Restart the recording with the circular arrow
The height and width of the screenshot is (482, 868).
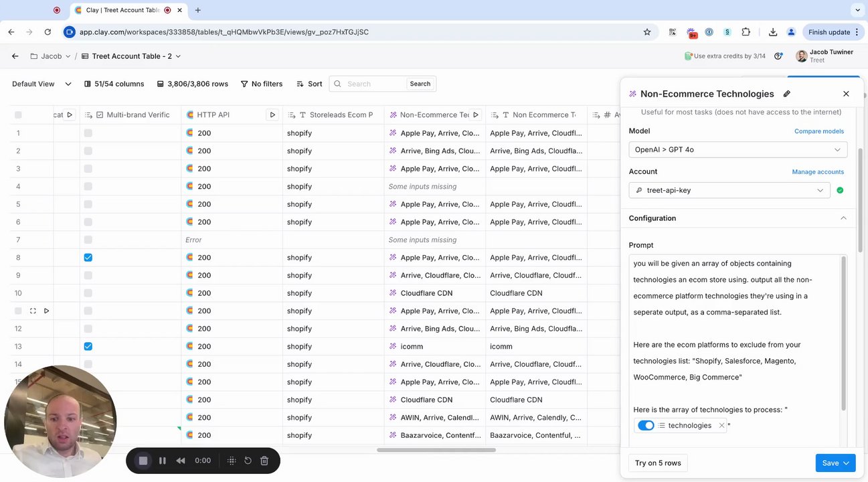click(x=248, y=461)
